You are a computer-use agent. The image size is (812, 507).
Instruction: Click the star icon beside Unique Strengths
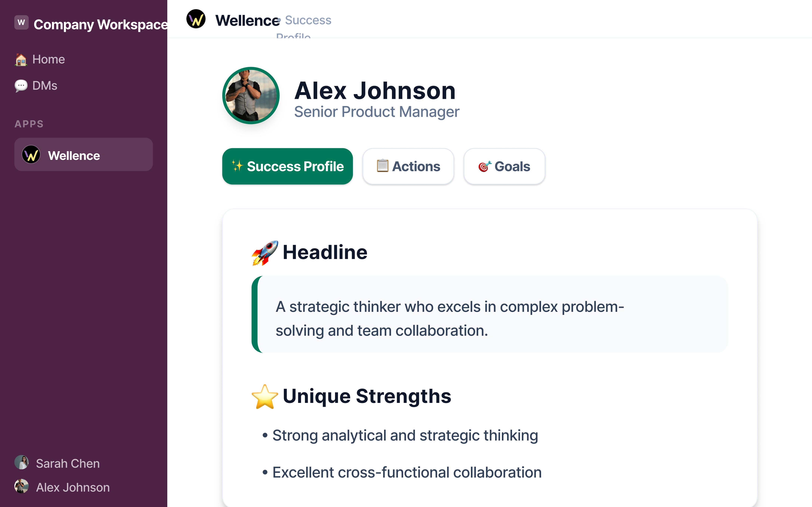(265, 396)
